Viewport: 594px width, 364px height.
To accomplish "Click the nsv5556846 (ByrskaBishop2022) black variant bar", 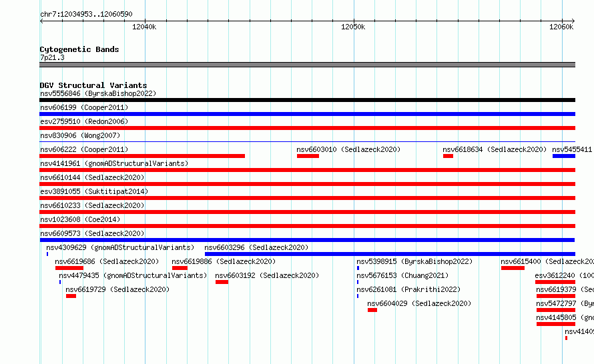I will tap(307, 100).
